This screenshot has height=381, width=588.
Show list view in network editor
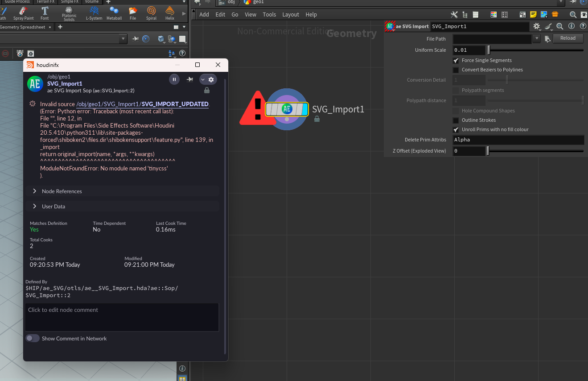(x=475, y=15)
